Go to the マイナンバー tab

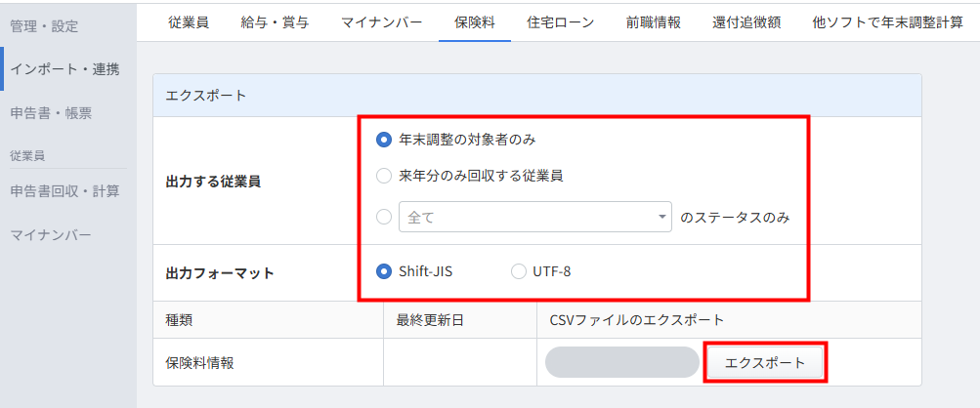pos(382,23)
